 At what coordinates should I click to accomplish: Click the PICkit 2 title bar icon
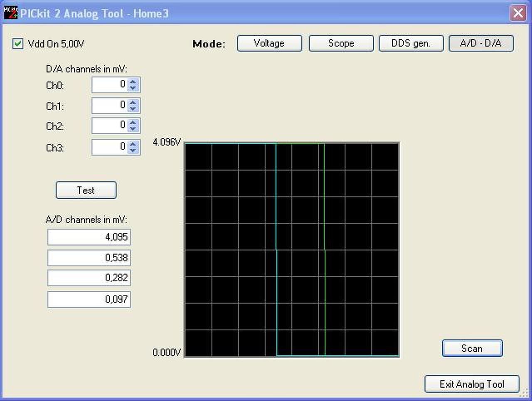point(10,13)
